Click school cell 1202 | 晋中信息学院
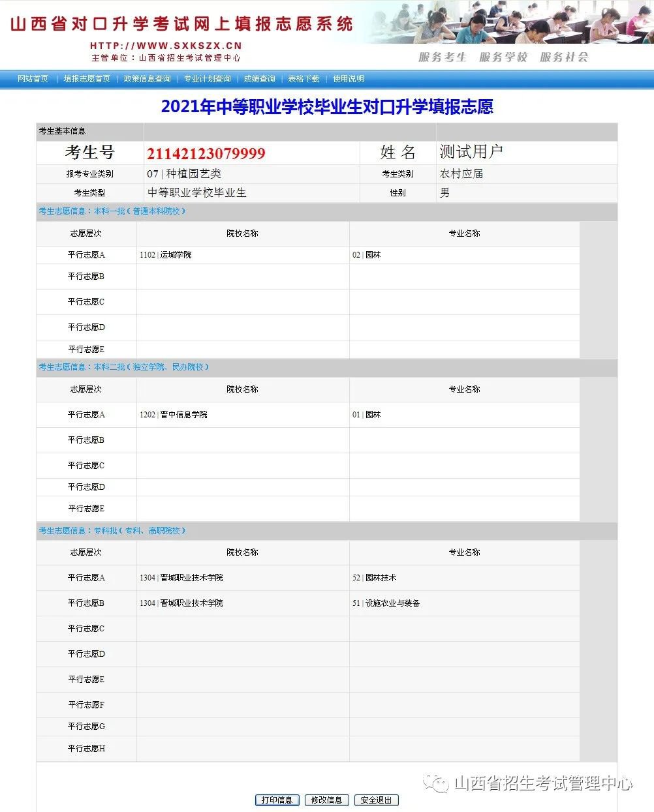This screenshot has width=654, height=812. (174, 415)
